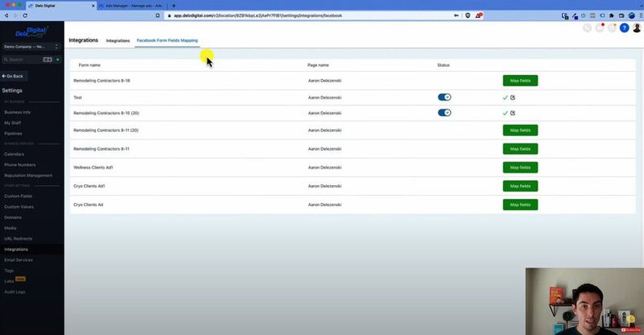Click the sidebar Search field
The image size is (644, 335).
27,60
